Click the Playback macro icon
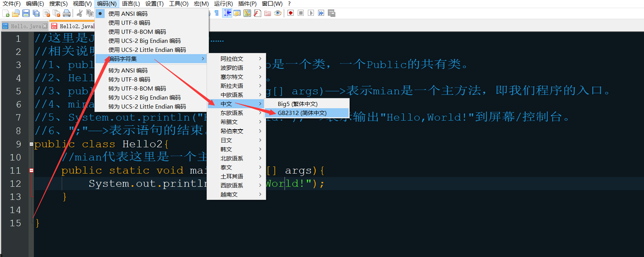Screen dimensions: 644x257 (x=311, y=13)
